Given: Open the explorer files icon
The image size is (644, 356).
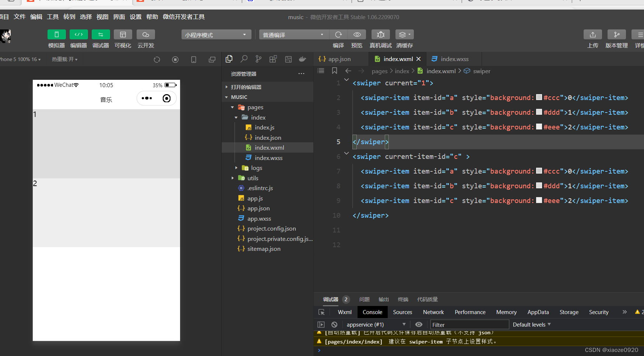Looking at the screenshot, I should (x=229, y=59).
